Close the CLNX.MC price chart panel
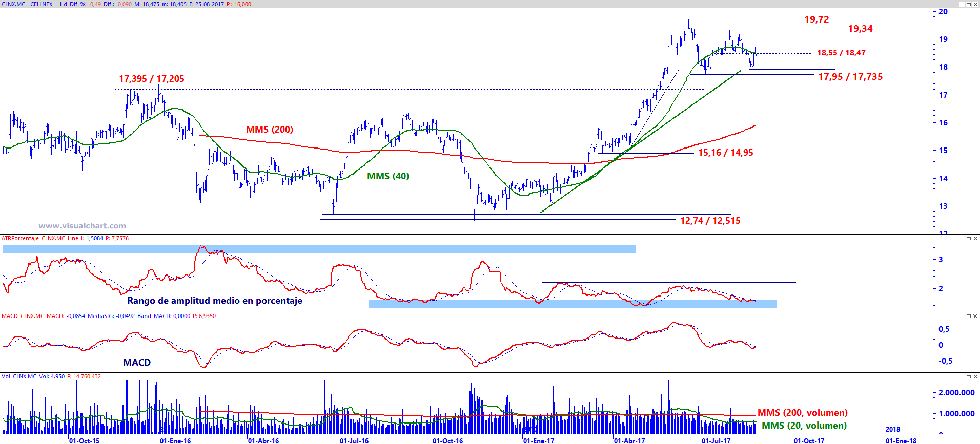The image size is (980, 444). point(975,4)
